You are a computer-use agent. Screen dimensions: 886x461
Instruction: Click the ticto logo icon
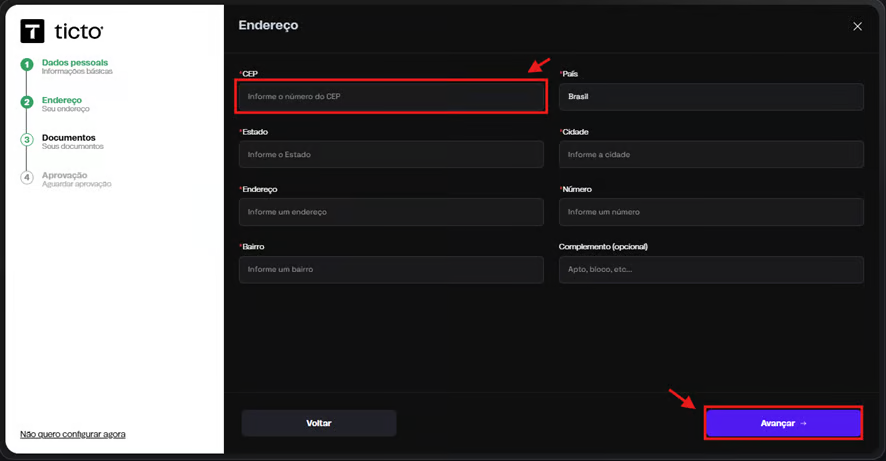pyautogui.click(x=32, y=32)
